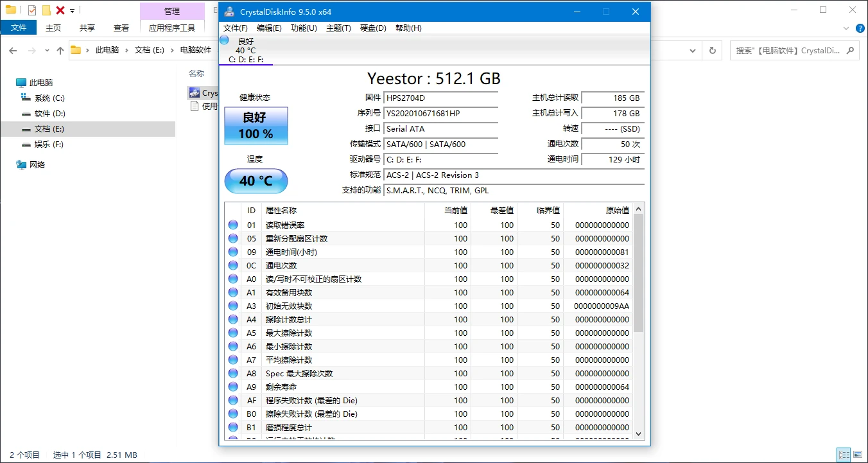Open 硬盘(D) menu
The height and width of the screenshot is (463, 868).
373,28
